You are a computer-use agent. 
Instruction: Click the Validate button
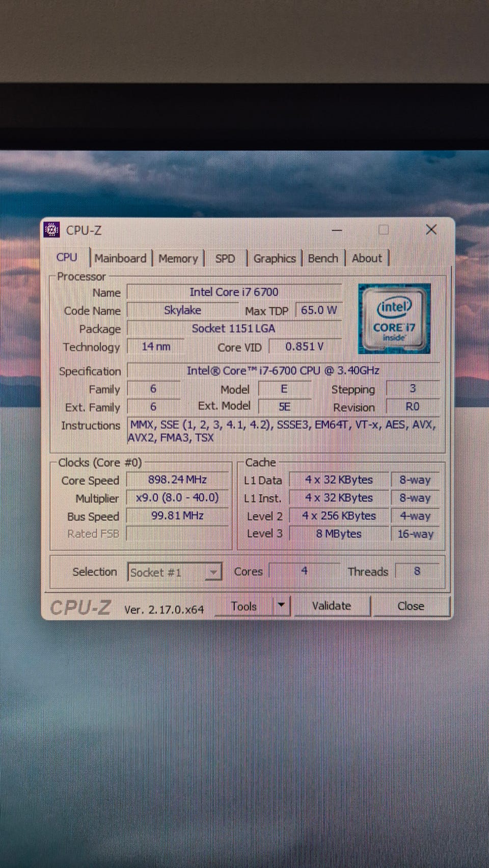point(332,606)
